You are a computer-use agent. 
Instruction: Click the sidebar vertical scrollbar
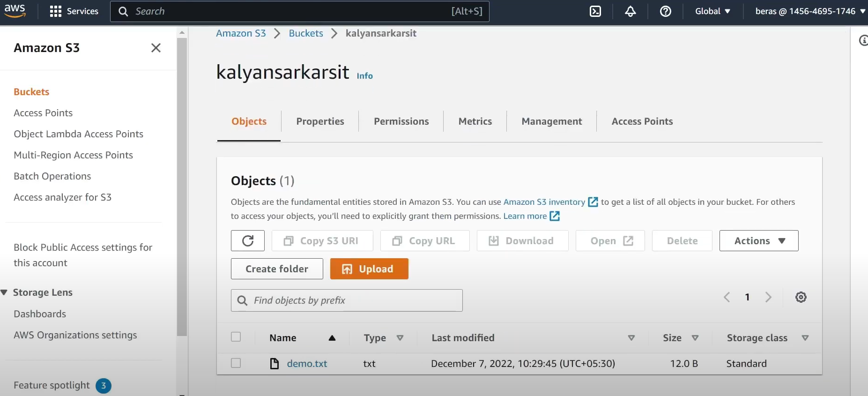(182, 187)
